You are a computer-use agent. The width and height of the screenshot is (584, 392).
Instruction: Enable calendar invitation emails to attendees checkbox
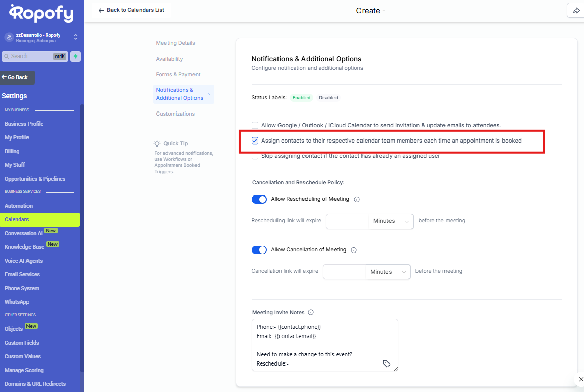[255, 125]
